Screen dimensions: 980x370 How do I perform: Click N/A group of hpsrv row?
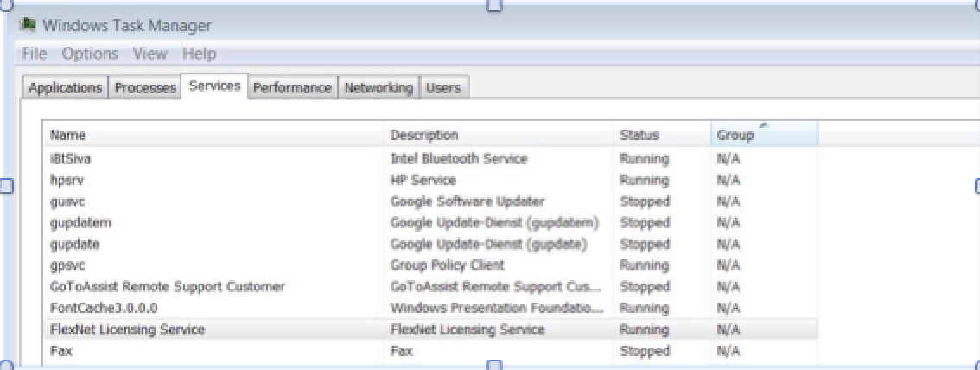click(x=729, y=180)
